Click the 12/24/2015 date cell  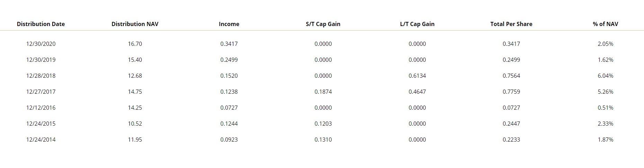point(41,124)
